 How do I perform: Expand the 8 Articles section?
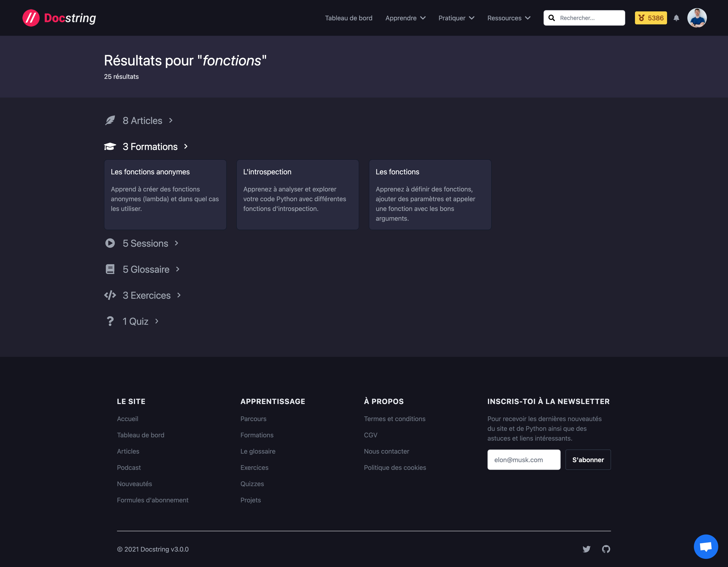142,120
